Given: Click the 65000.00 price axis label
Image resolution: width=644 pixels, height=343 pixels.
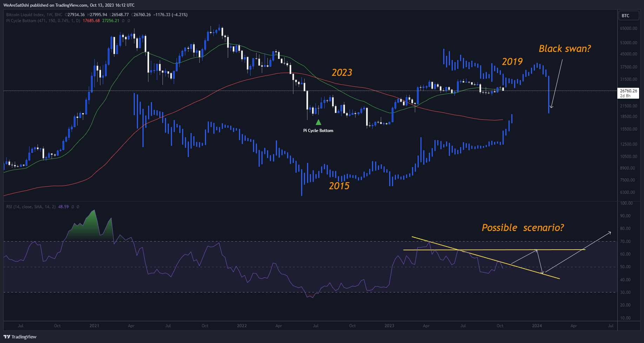Looking at the screenshot, I should 629,28.
